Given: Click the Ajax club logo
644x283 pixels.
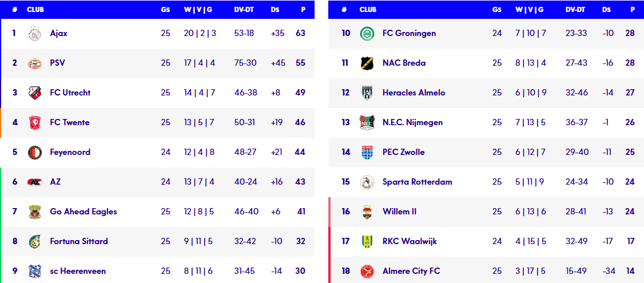Looking at the screenshot, I should (x=35, y=33).
